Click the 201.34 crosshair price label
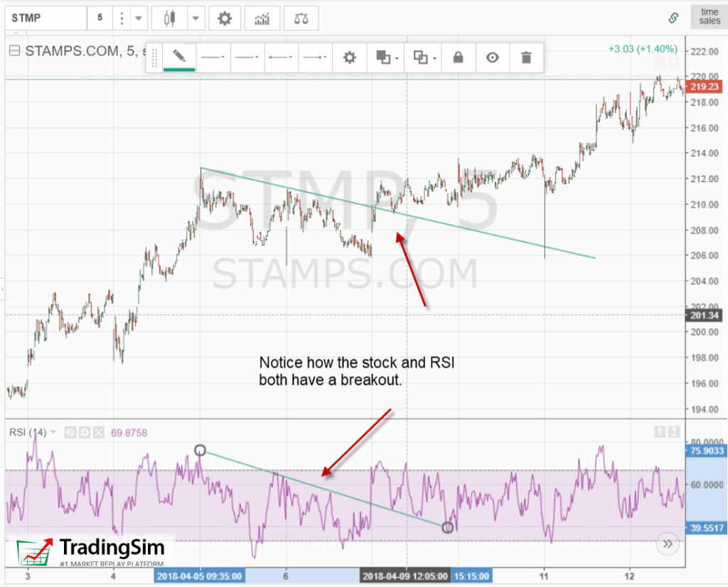 (704, 316)
